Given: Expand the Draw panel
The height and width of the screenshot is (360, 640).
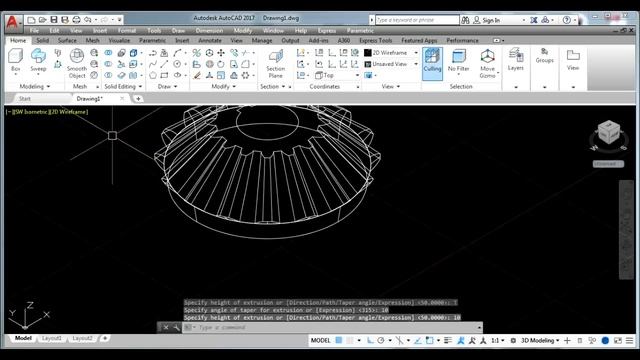Looking at the screenshot, I should [167, 87].
